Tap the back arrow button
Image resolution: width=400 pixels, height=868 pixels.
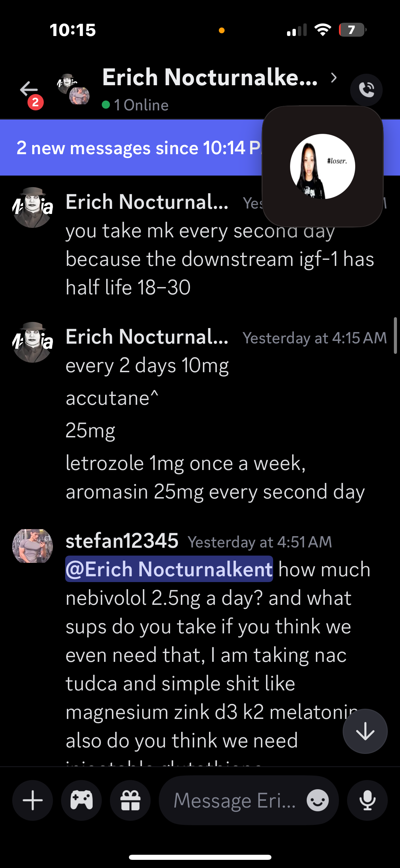[x=29, y=90]
